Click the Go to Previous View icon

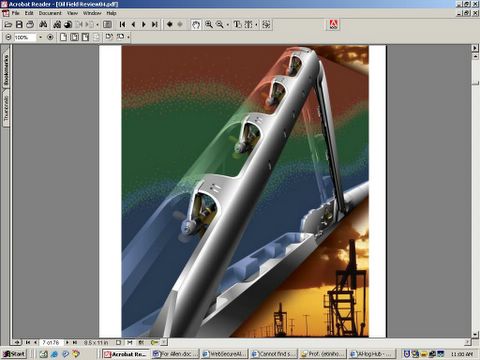170,24
